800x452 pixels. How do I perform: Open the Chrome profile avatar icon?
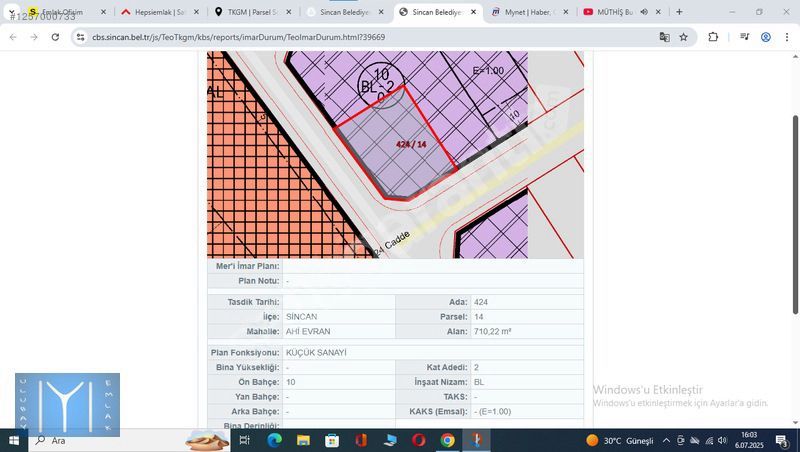click(766, 37)
